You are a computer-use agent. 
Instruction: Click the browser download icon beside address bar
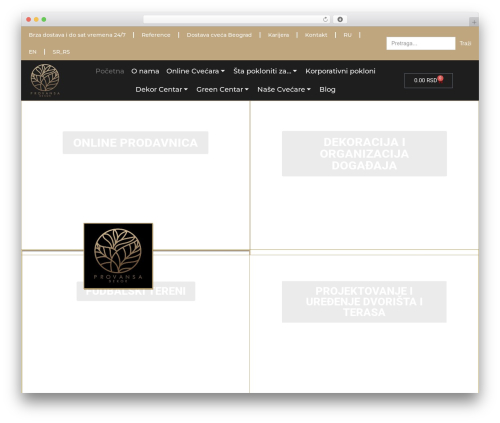tap(340, 20)
